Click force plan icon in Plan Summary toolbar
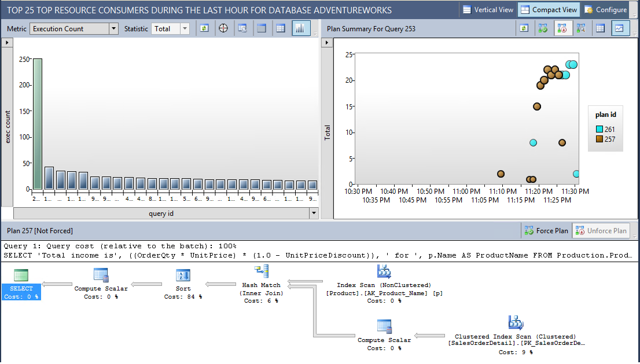This screenshot has height=364, width=640. point(543,28)
